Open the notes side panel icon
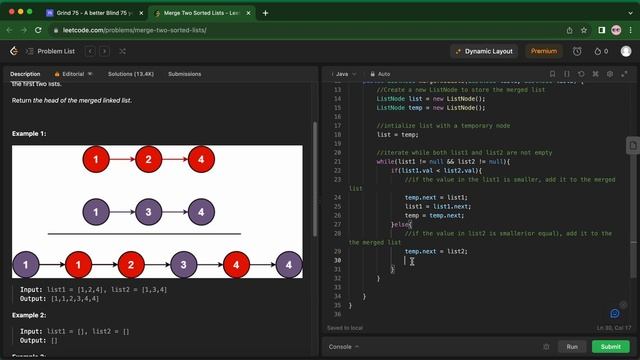 click(x=633, y=145)
